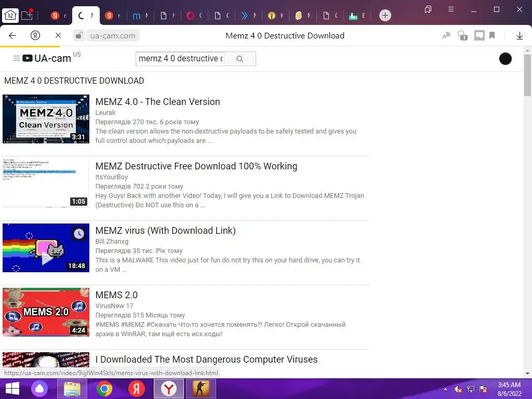Go to the UA-cam home logo
The height and width of the screenshot is (399, 532).
pos(47,58)
